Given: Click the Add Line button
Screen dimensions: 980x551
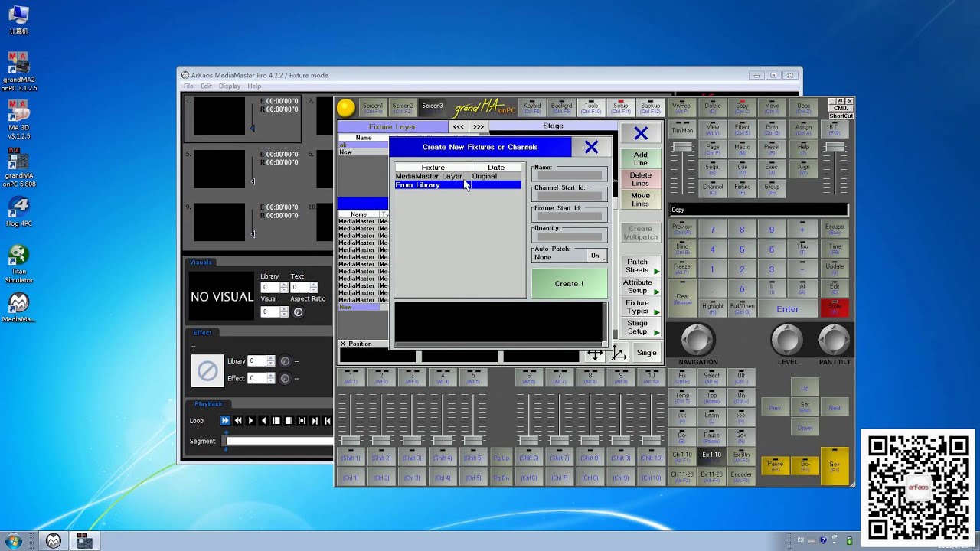Looking at the screenshot, I should 640,158.
